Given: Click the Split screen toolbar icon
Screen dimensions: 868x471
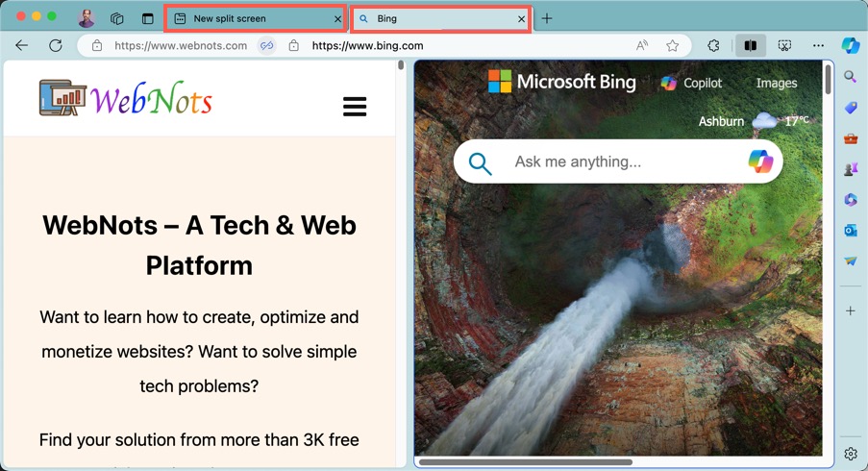Looking at the screenshot, I should click(x=751, y=45).
